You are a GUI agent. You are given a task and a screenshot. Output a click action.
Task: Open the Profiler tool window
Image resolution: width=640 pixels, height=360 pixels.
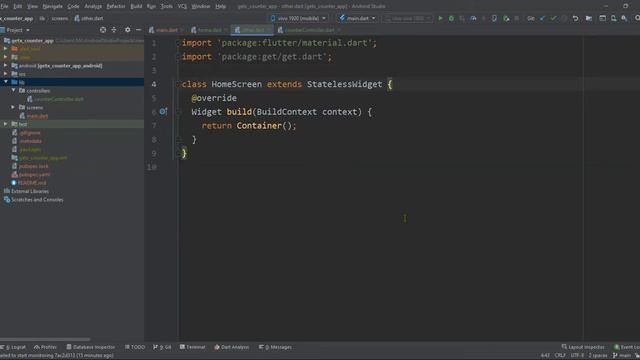coord(45,347)
